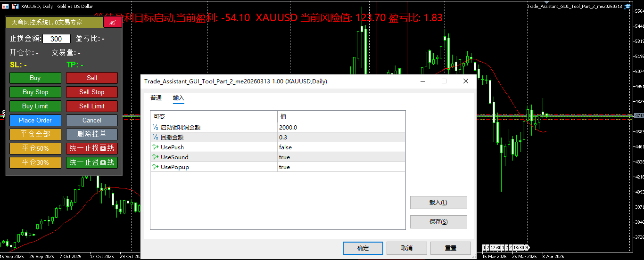Click the 16 Mar 2026 date label
The image size is (644, 260).
pyautogui.click(x=494, y=257)
